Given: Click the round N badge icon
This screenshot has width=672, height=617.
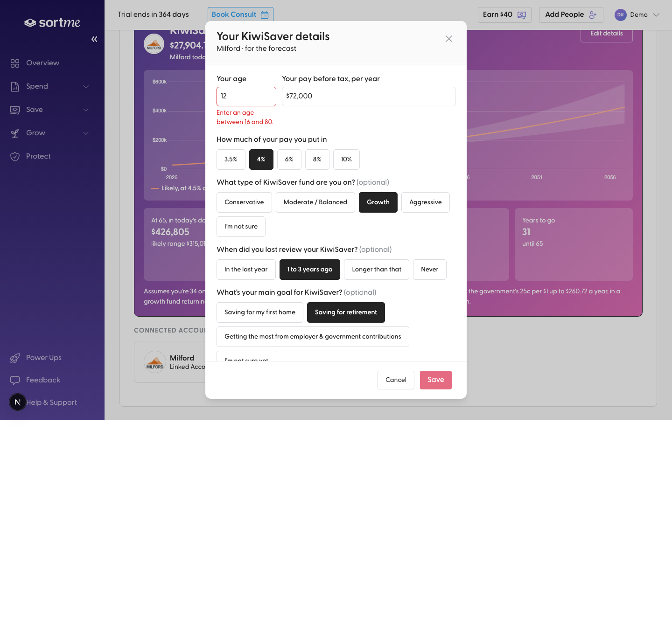Looking at the screenshot, I should [x=18, y=402].
